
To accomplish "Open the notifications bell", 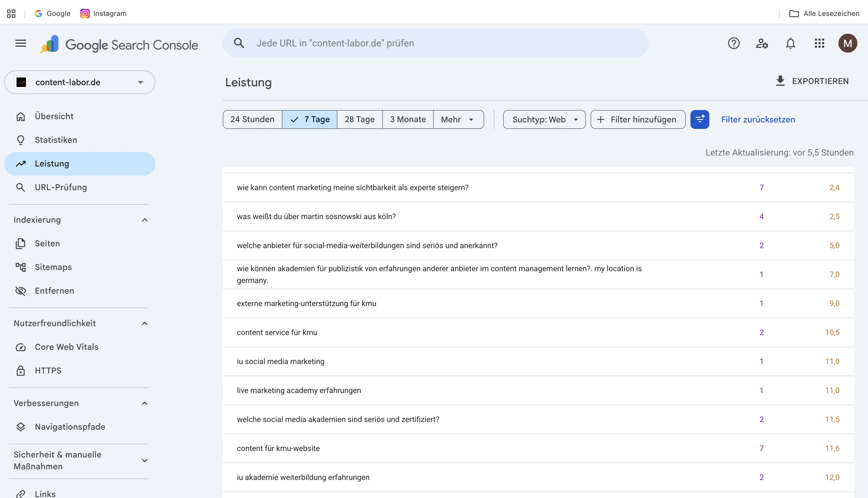I will click(x=791, y=43).
